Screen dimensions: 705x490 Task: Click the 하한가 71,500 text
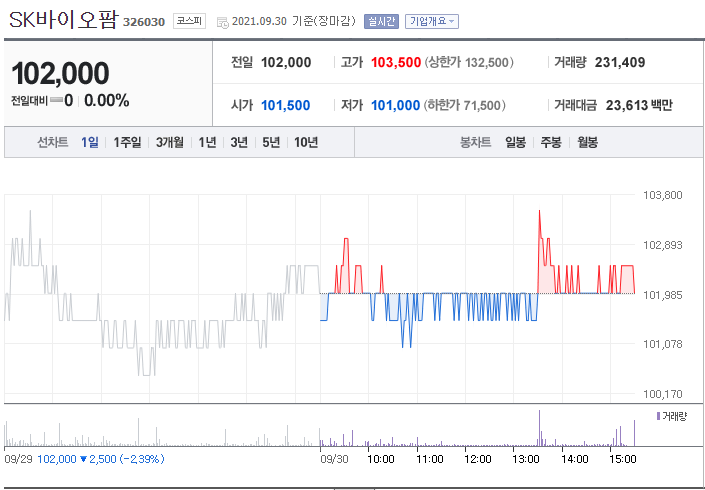[x=464, y=105]
